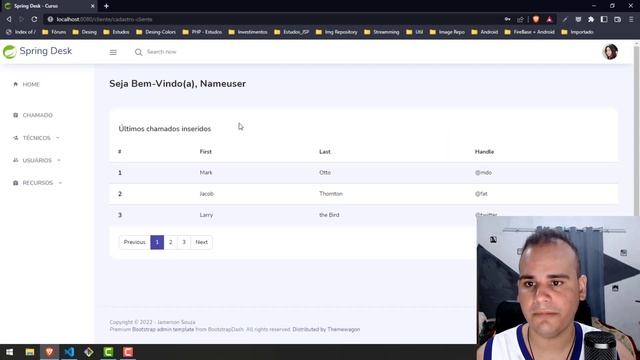Click the share icon in address bar
Screen dimensions: 640x360
[x=520, y=19]
